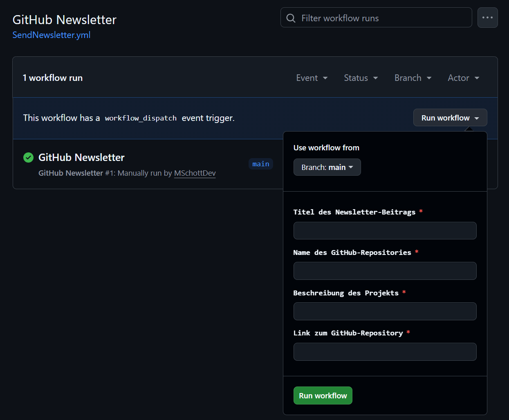Expand the Branch filter dropdown
Screen dimensions: 509x420
coord(413,78)
